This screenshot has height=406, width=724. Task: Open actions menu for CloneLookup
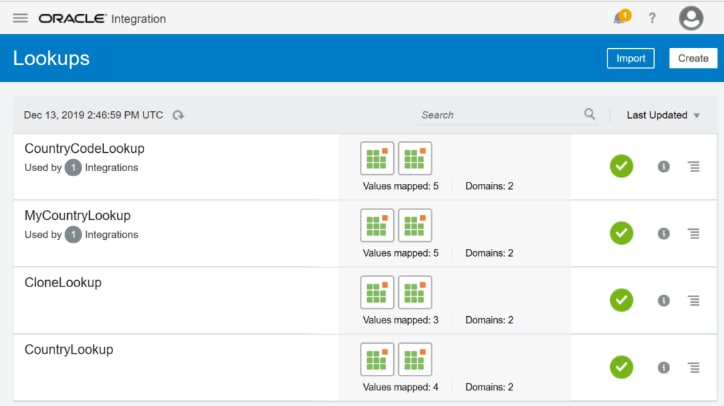(x=694, y=300)
